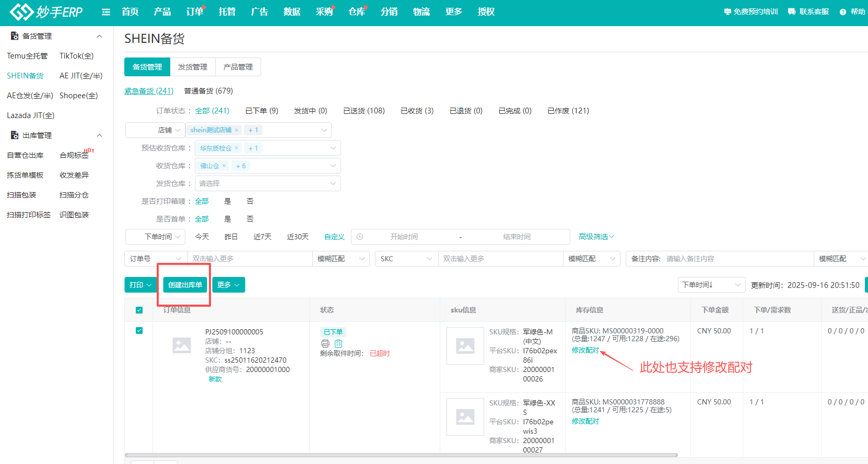Click the 创建出库单 button
This screenshot has height=464, width=868.
click(x=185, y=285)
